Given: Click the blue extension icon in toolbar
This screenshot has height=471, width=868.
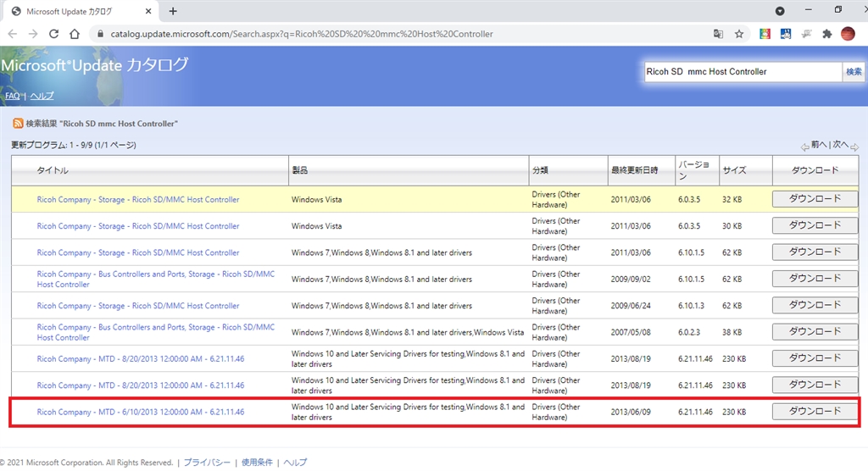Looking at the screenshot, I should 786,34.
